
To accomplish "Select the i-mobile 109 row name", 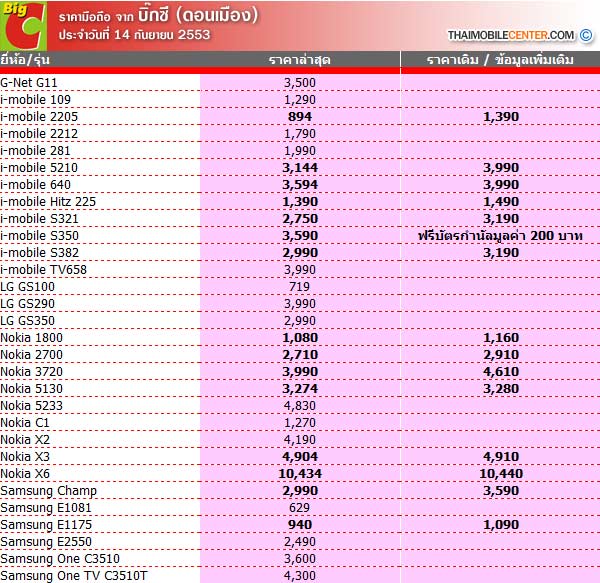I will (36, 100).
